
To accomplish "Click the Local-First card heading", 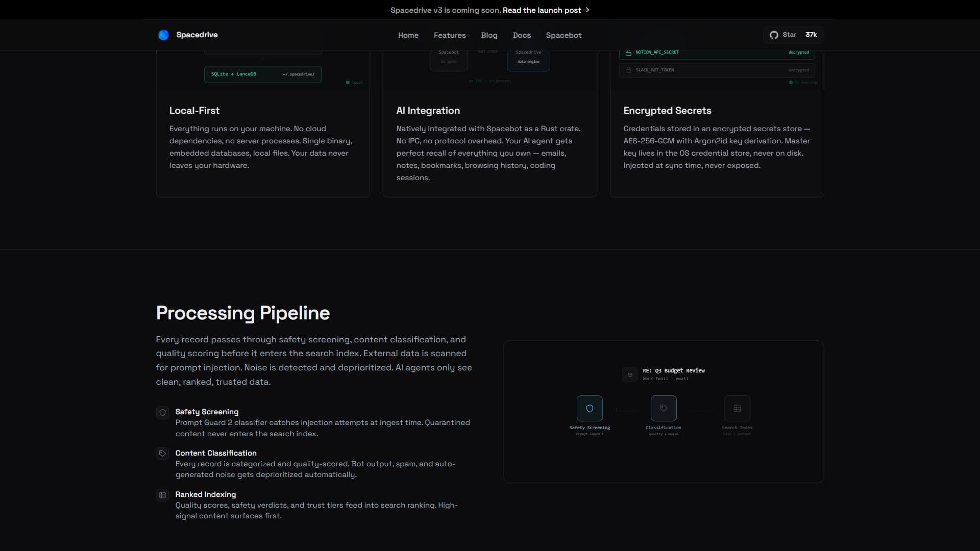I will tap(194, 111).
